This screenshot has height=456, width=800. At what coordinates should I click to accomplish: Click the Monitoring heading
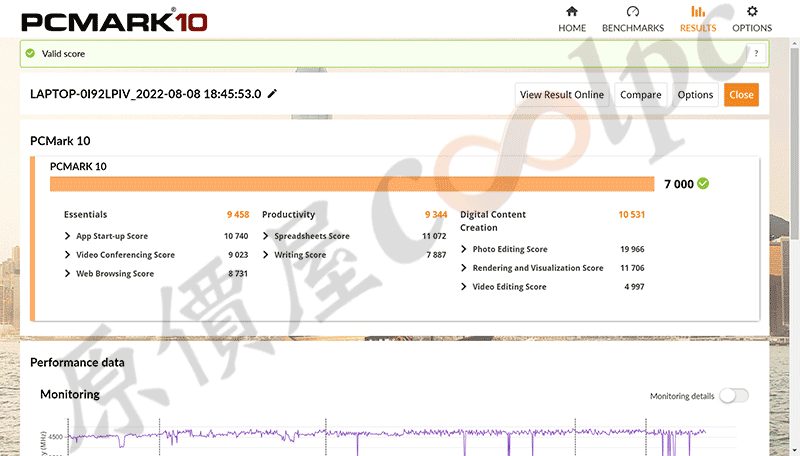(x=70, y=394)
